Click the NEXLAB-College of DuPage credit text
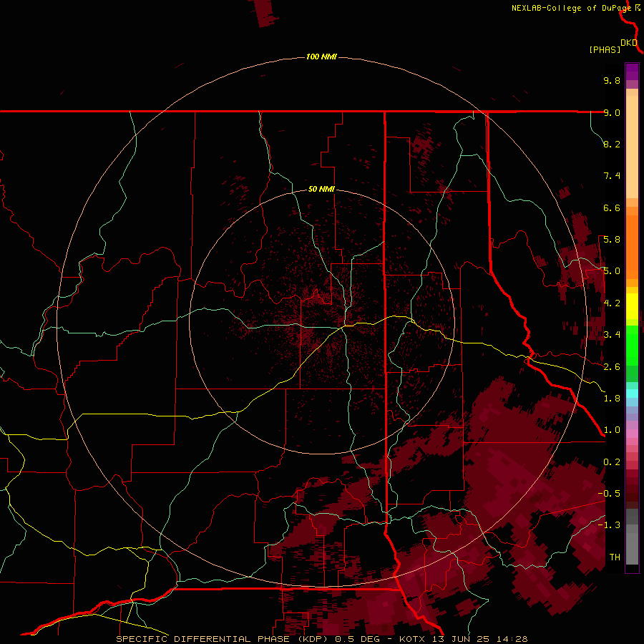This screenshot has width=644, height=644. click(571, 8)
